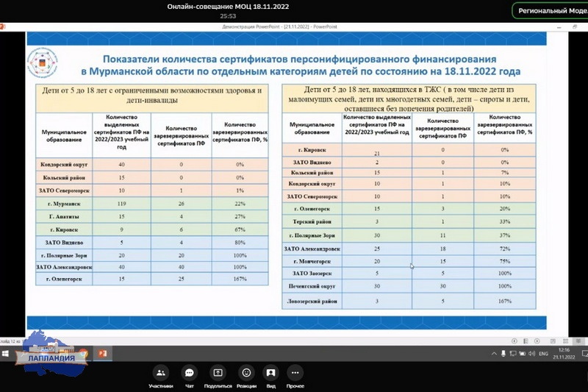Restore down the PowerPoint demonstration window

pyautogui.click(x=575, y=27)
